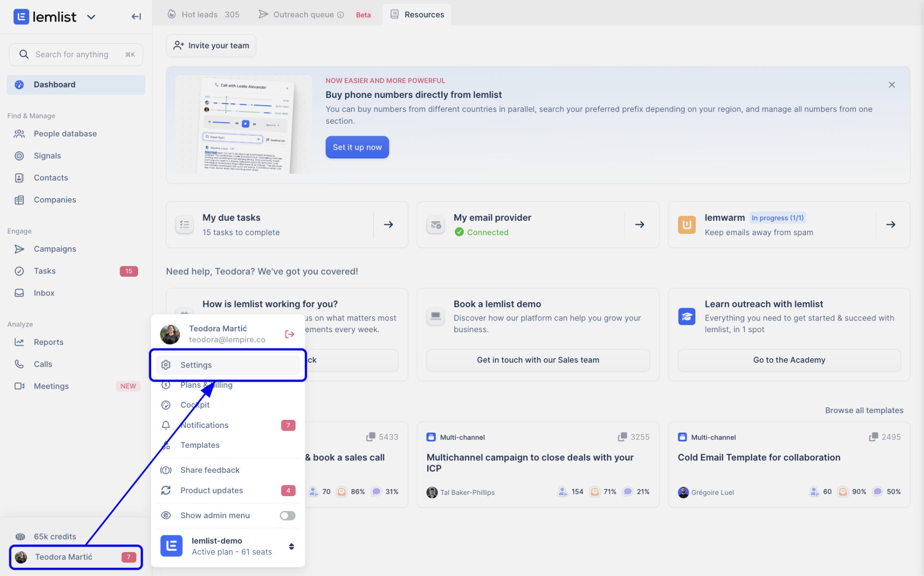Click the lemlist logo icon
This screenshot has height=576, width=924.
click(x=21, y=17)
